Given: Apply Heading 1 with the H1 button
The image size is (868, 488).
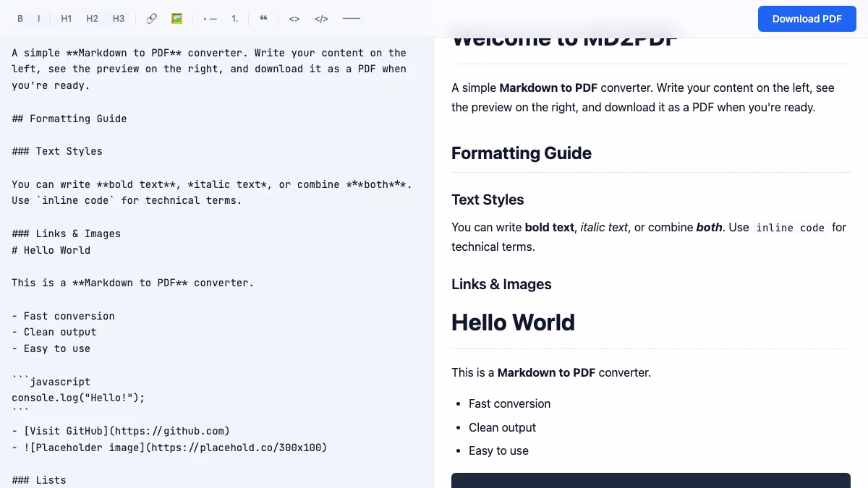Looking at the screenshot, I should click(66, 18).
